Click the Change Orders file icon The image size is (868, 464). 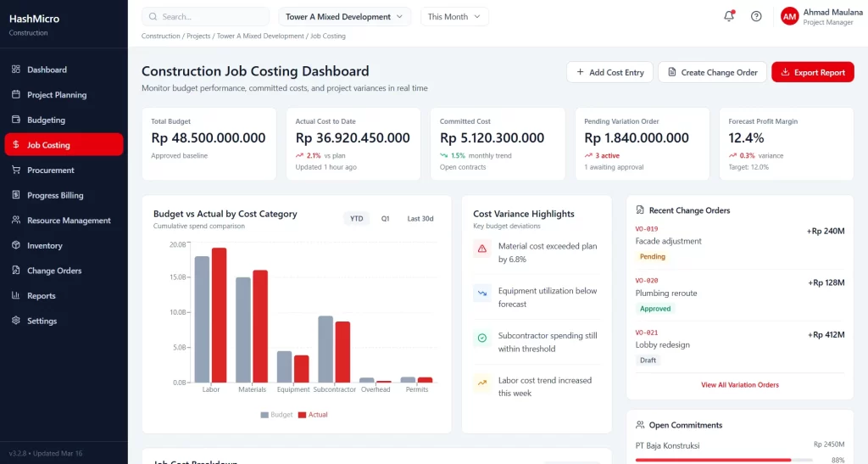point(15,271)
